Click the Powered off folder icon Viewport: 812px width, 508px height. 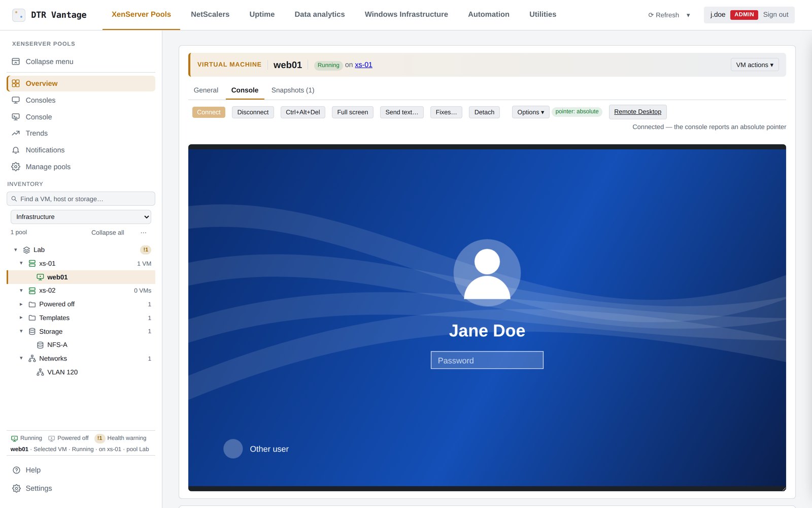pos(32,304)
